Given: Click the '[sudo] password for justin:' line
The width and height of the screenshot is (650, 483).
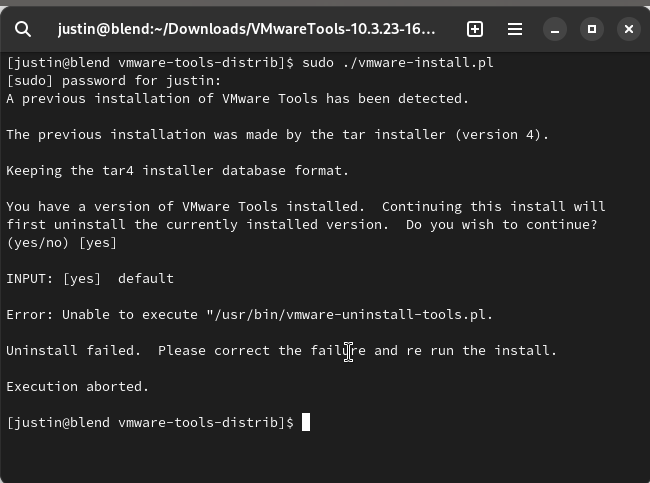Looking at the screenshot, I should coord(114,80).
